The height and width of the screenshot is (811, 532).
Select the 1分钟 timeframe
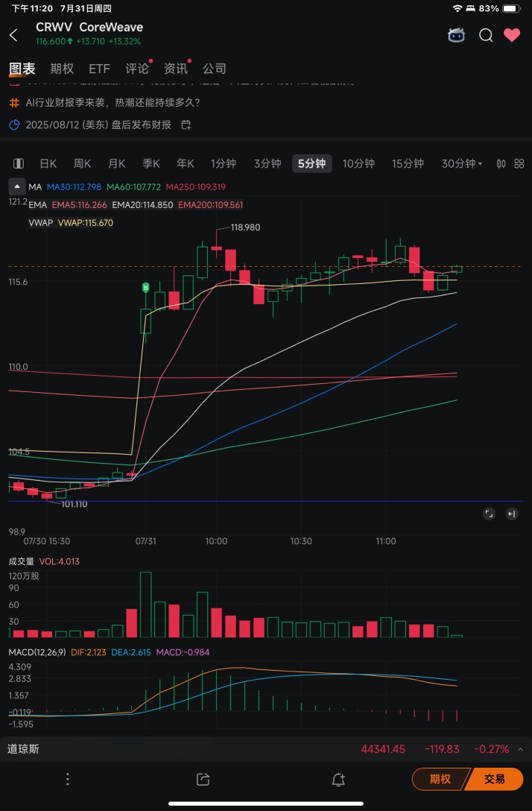(x=224, y=163)
